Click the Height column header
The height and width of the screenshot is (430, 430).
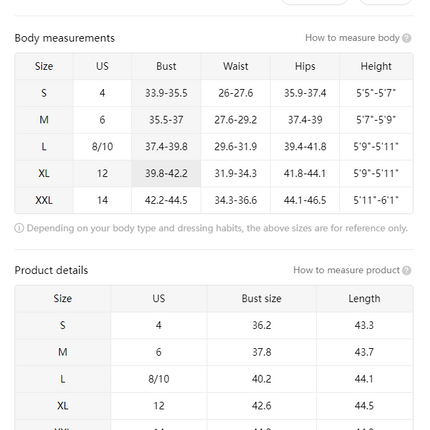(x=376, y=66)
